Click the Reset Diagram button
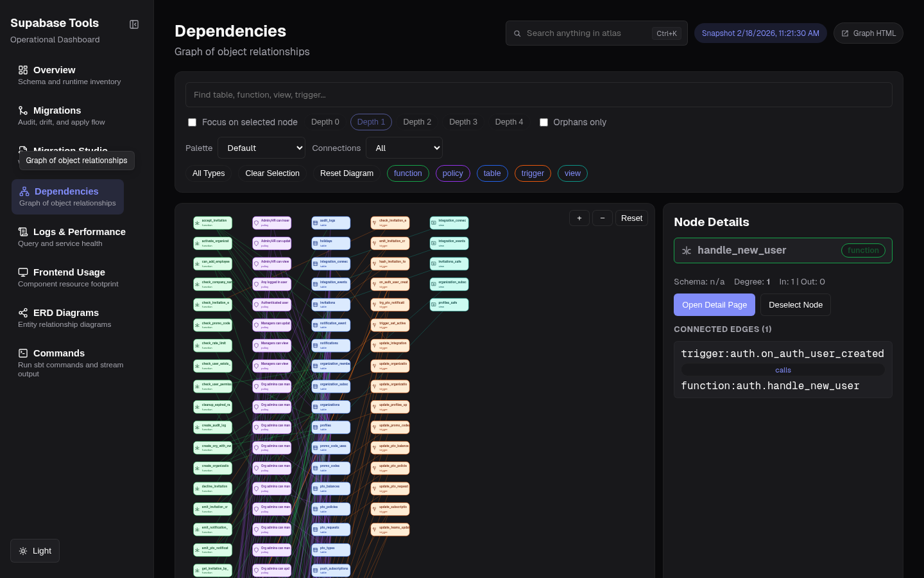 (346, 173)
